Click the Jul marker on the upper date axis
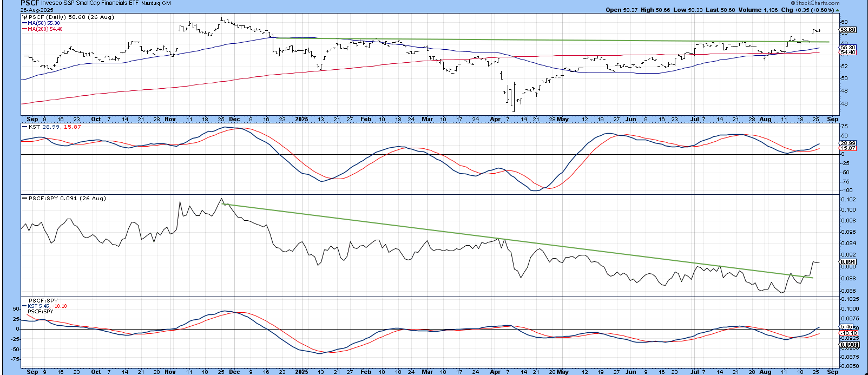 (695, 119)
